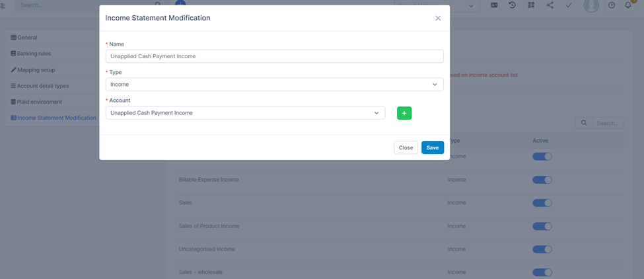The height and width of the screenshot is (279, 644).
Task: Click the history icon in top bar
Action: [x=512, y=5]
